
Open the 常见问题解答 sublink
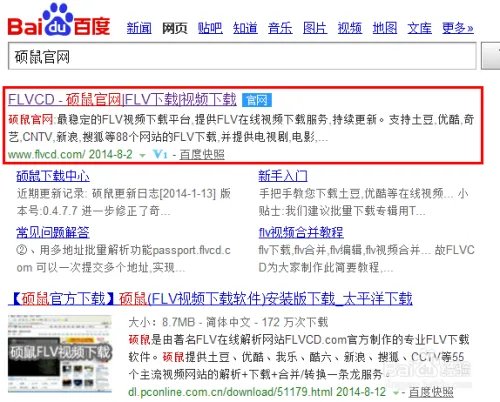53,232
